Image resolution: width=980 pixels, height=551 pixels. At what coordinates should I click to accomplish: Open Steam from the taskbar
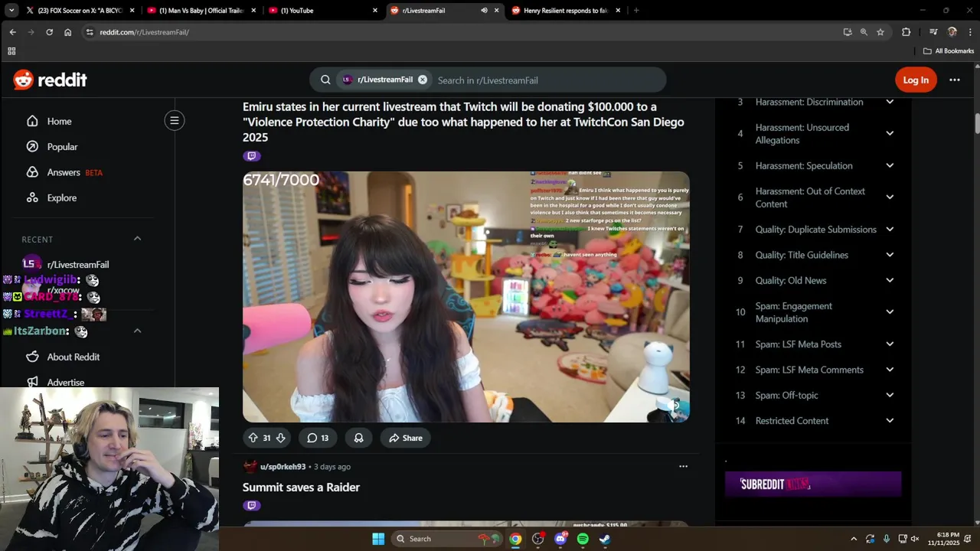click(605, 539)
